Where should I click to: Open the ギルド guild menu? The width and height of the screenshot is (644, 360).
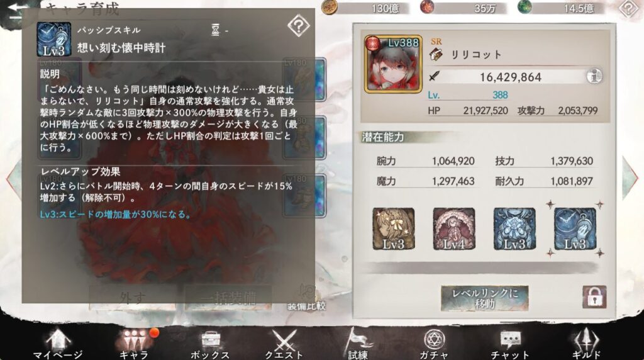[586, 344]
